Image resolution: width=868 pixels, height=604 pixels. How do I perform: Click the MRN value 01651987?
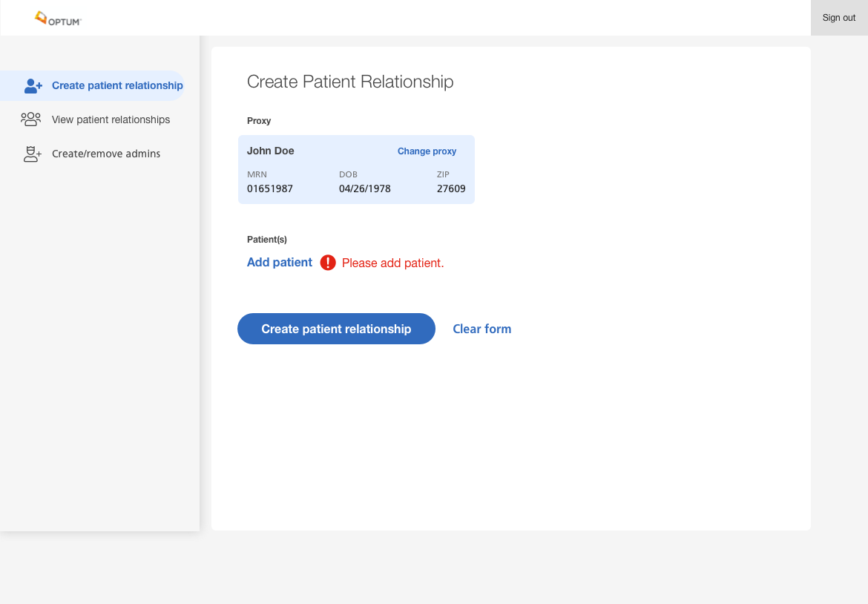click(x=270, y=188)
